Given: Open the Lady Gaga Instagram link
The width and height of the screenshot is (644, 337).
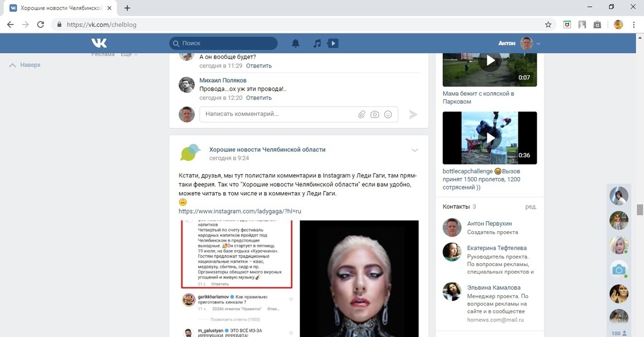Looking at the screenshot, I should [x=240, y=211].
